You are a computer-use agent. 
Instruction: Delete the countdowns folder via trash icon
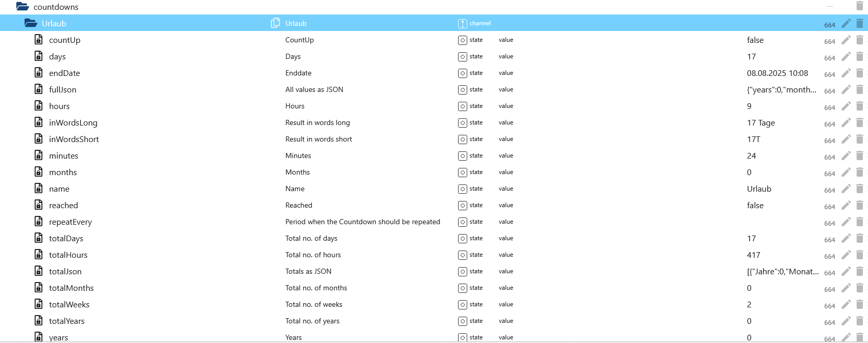(859, 6)
